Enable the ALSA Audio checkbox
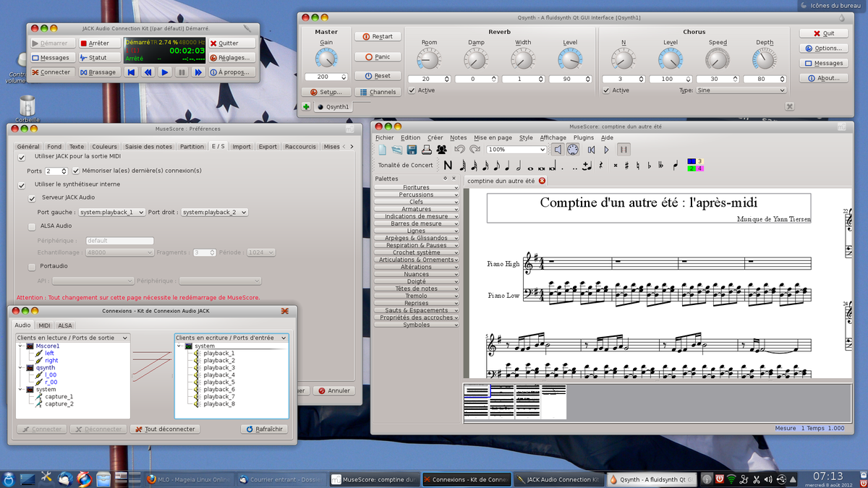The width and height of the screenshot is (868, 488). (33, 226)
